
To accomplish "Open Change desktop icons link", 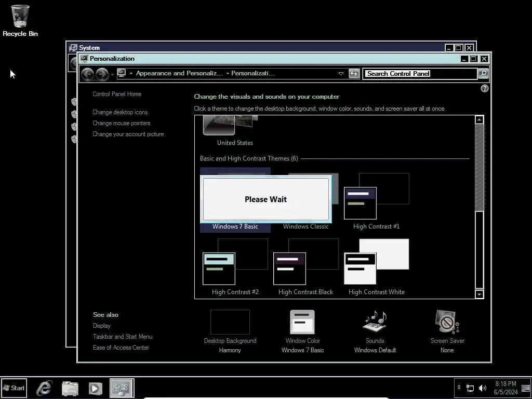I will [120, 112].
